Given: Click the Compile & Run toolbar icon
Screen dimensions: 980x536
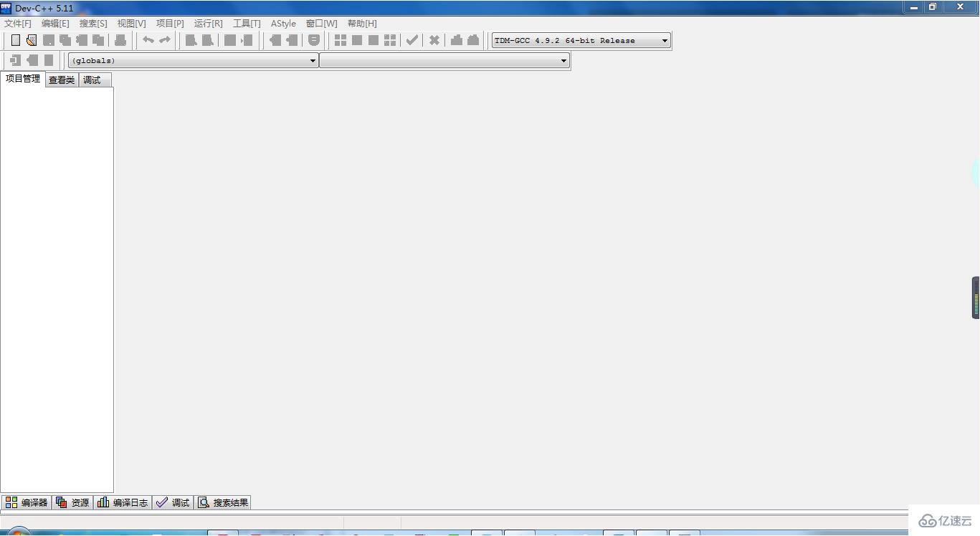Looking at the screenshot, I should coord(374,40).
